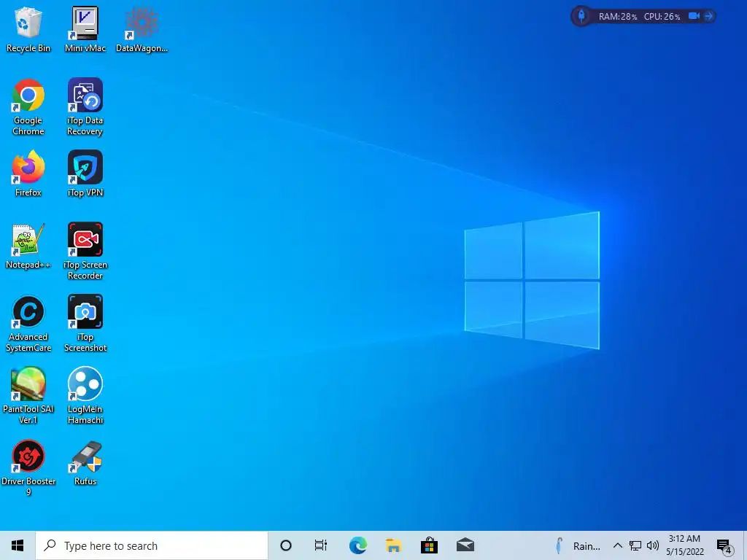Select the Notepad++ desktop icon
The width and height of the screenshot is (747, 560).
point(28,246)
